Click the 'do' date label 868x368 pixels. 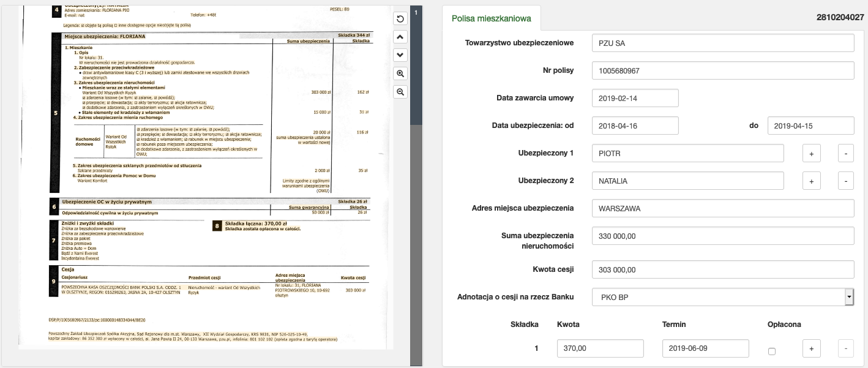[754, 126]
